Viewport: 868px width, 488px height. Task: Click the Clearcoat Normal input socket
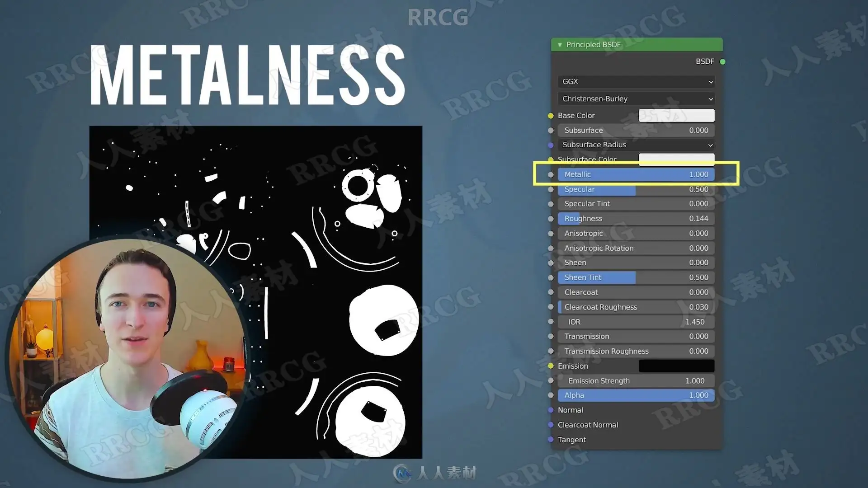pos(551,425)
